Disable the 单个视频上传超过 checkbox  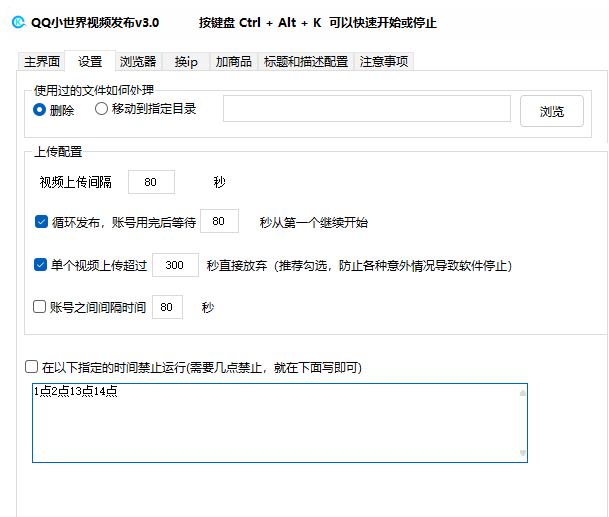click(41, 265)
